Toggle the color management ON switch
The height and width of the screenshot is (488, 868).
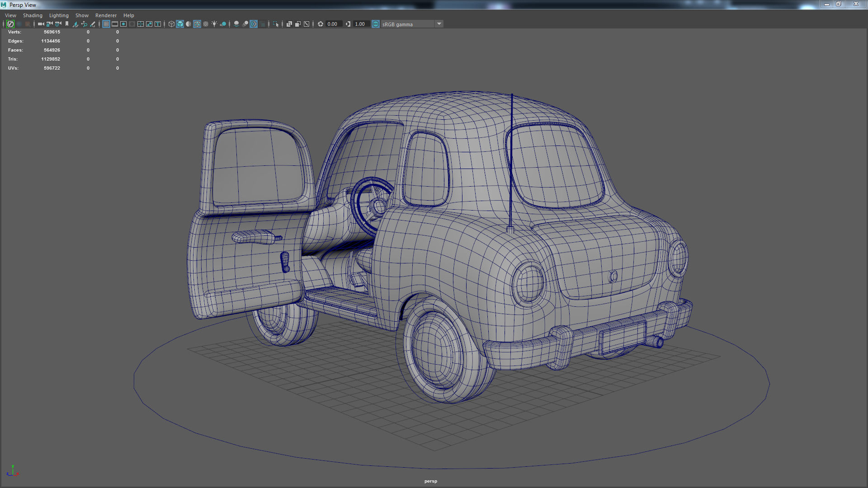click(x=375, y=24)
